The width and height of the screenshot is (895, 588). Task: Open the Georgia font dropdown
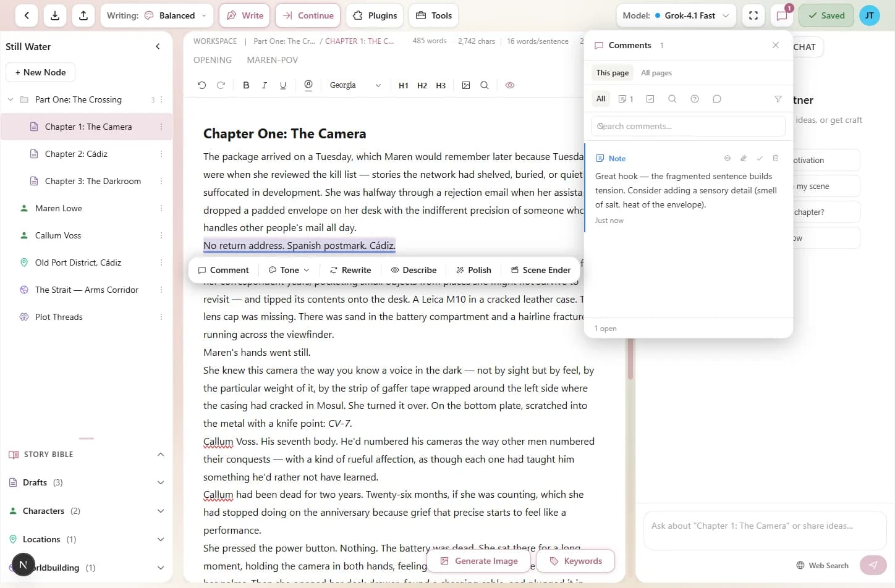click(356, 85)
